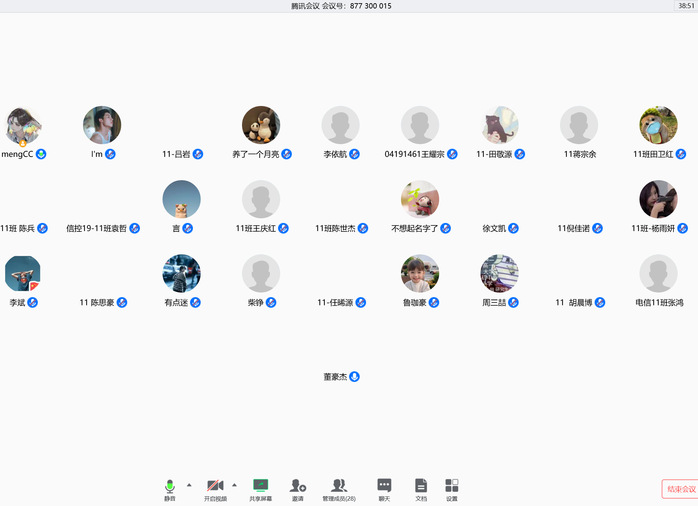
Task: Click the mic icon beside 董豪杰
Action: pos(354,377)
